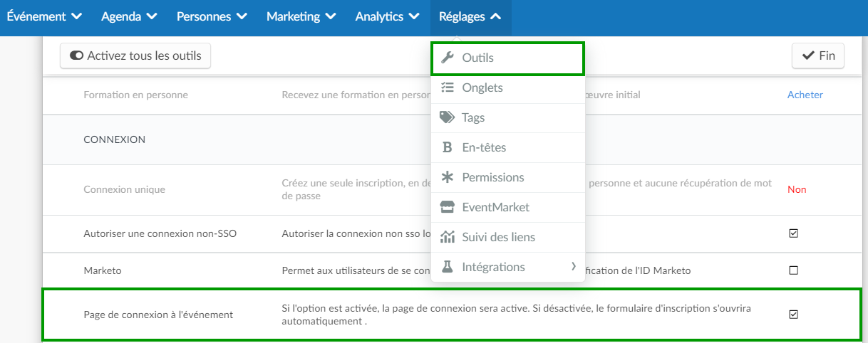Click the Marketo row label
The width and height of the screenshot is (868, 343).
coord(101,270)
